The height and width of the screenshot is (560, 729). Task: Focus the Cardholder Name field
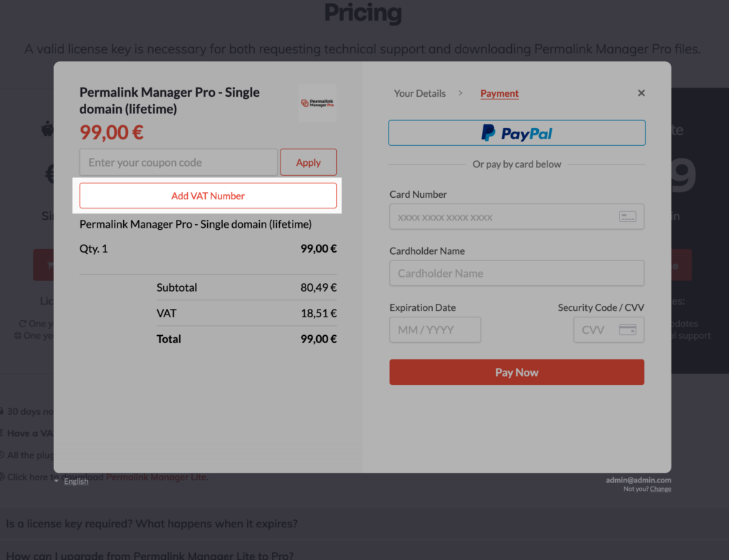(x=517, y=273)
